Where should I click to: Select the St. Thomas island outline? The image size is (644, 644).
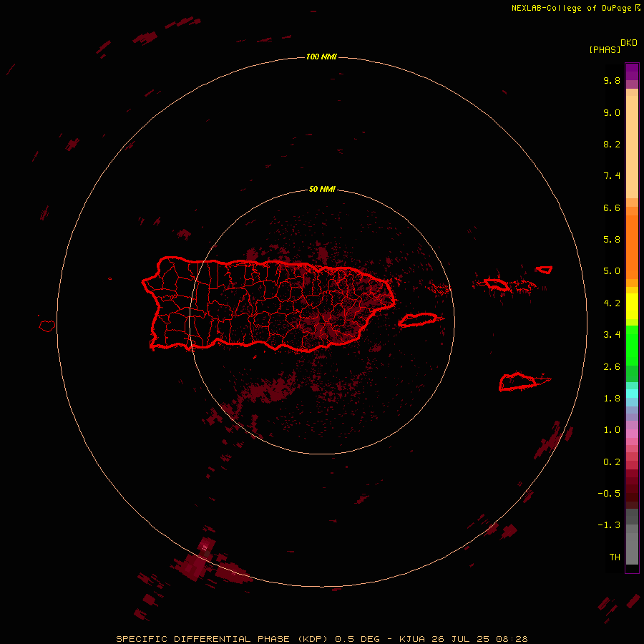tap(496, 284)
